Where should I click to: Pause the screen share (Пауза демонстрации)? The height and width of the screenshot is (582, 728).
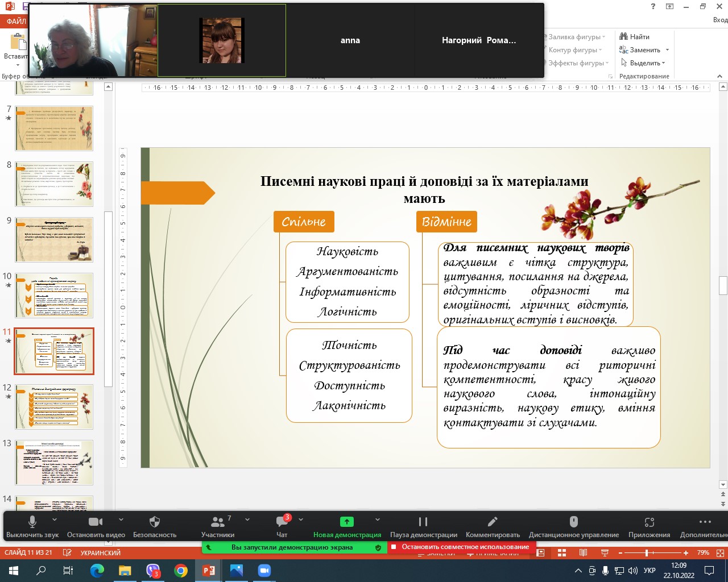pos(423,522)
